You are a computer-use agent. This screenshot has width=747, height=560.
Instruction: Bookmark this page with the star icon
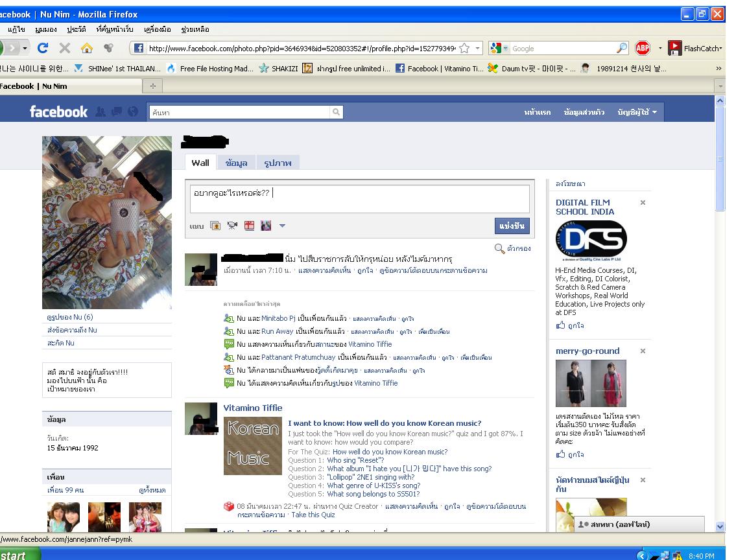464,48
